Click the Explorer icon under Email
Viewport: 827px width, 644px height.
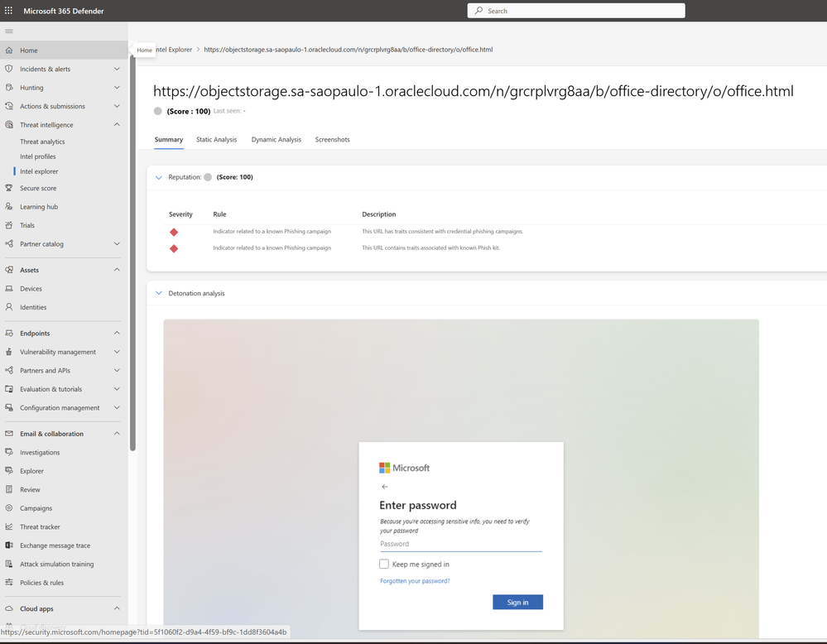[x=9, y=470]
